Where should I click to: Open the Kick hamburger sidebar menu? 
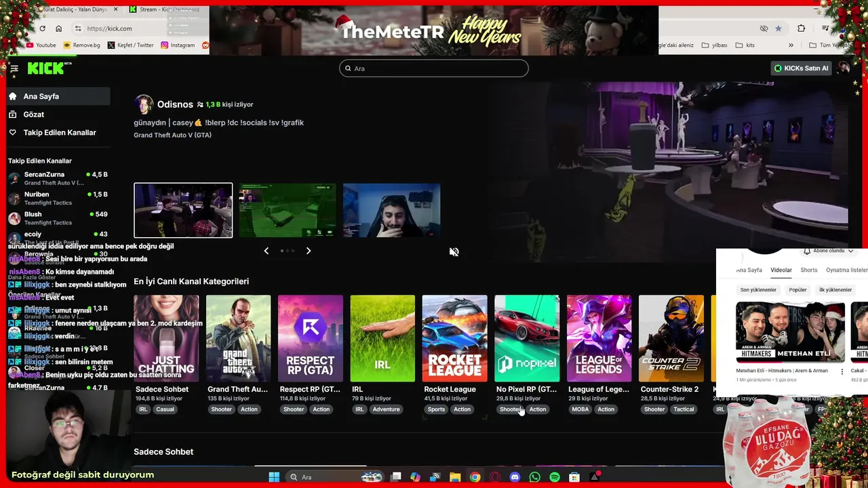pos(14,68)
